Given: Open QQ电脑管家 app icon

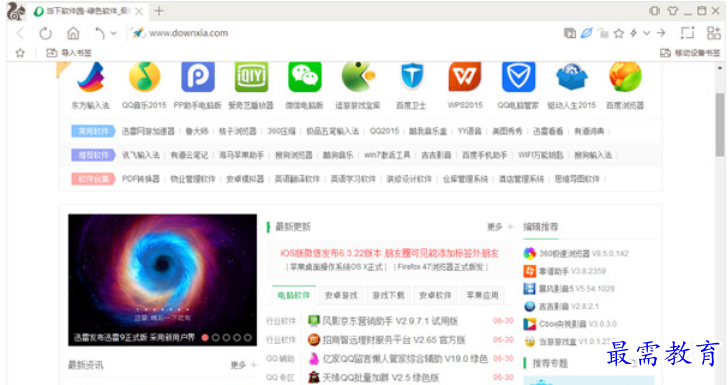Looking at the screenshot, I should click(518, 77).
